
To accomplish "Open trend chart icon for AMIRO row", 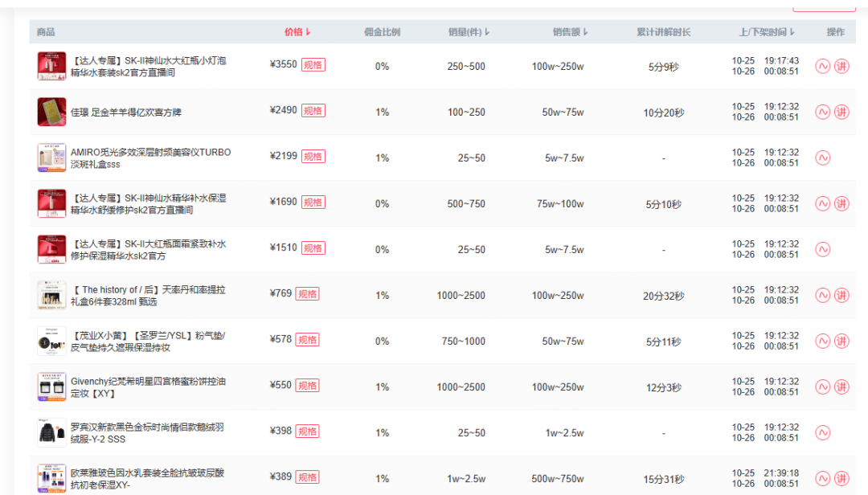I will click(823, 157).
